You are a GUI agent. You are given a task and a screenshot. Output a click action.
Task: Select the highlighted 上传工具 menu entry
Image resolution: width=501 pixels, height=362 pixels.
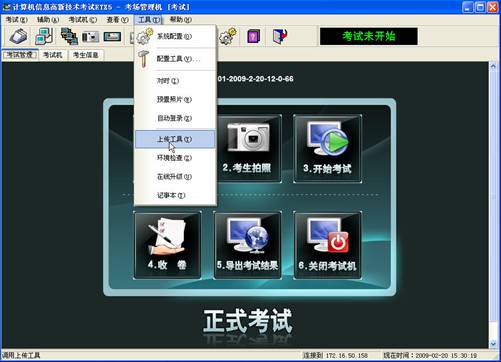point(175,139)
